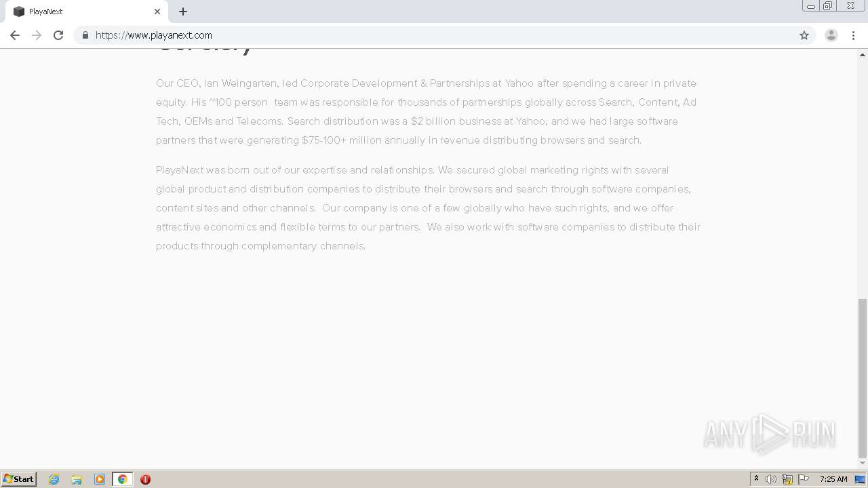Go forward to the next page

click(37, 35)
